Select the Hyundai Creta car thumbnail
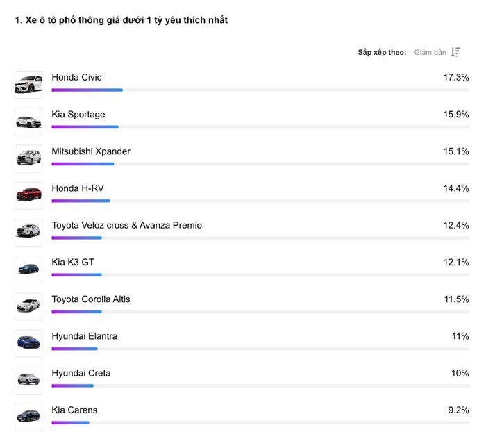The width and height of the screenshot is (486, 448). pyautogui.click(x=28, y=381)
